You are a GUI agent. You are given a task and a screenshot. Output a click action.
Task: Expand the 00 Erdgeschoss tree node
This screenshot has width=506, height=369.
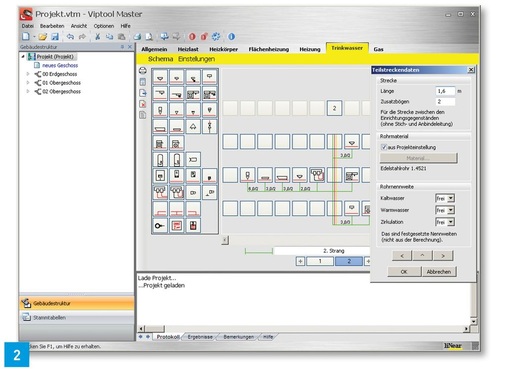(x=28, y=74)
